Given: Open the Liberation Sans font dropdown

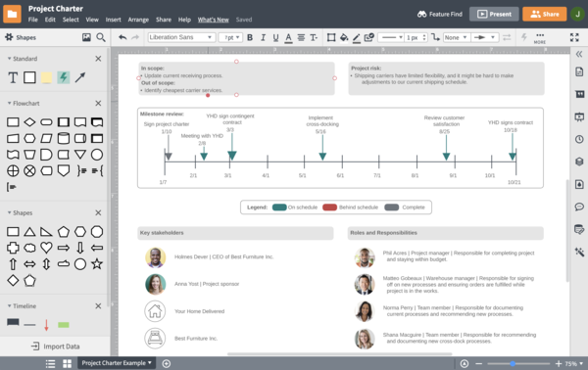Looking at the screenshot, I should (181, 37).
